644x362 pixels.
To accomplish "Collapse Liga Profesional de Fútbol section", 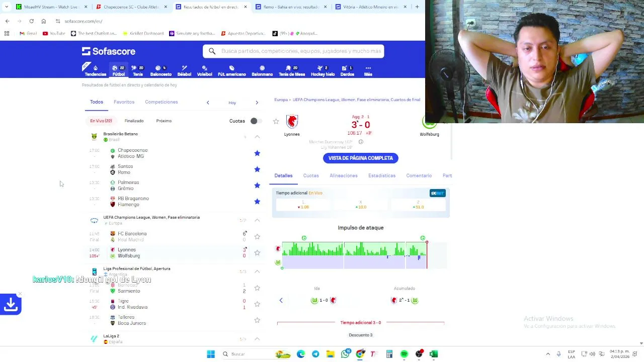I will (x=257, y=271).
